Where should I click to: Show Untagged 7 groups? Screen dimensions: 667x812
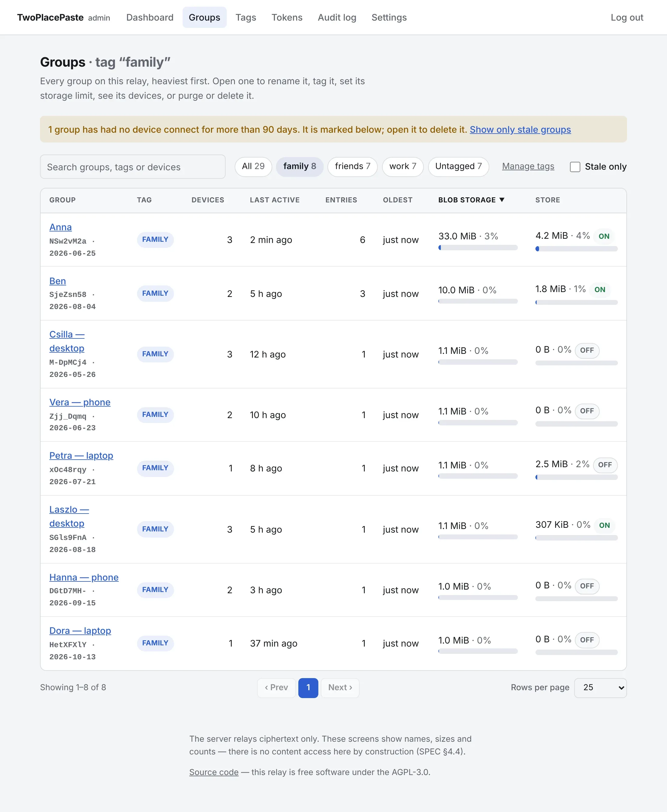point(458,166)
